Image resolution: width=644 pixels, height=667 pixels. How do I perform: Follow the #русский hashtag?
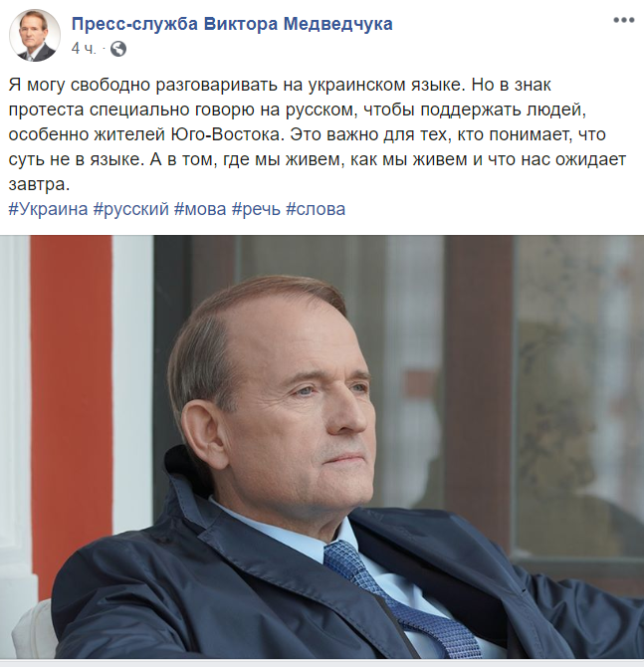(x=131, y=209)
